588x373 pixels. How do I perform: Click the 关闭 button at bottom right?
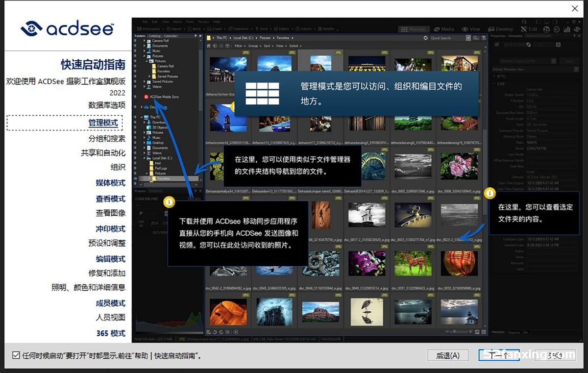(554, 355)
